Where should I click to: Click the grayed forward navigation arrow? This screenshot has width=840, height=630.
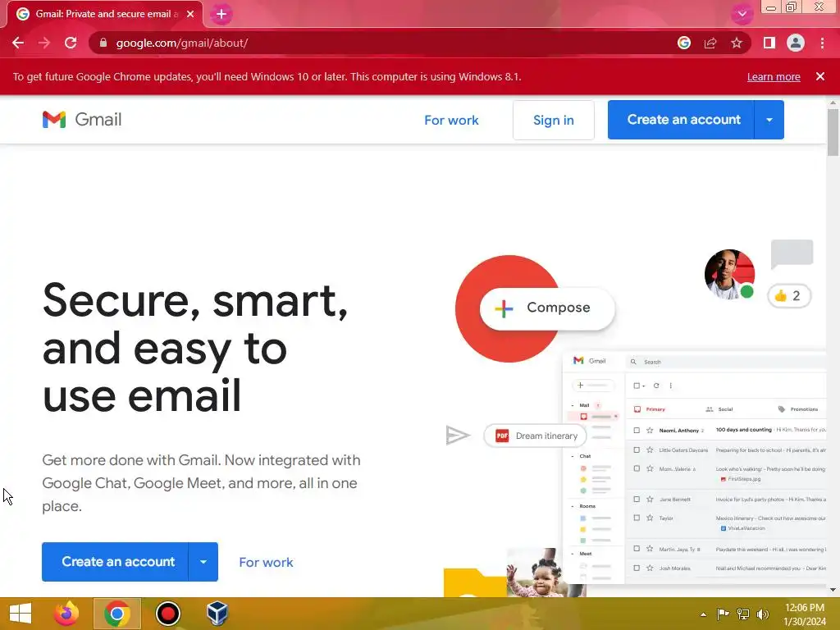pos(44,43)
